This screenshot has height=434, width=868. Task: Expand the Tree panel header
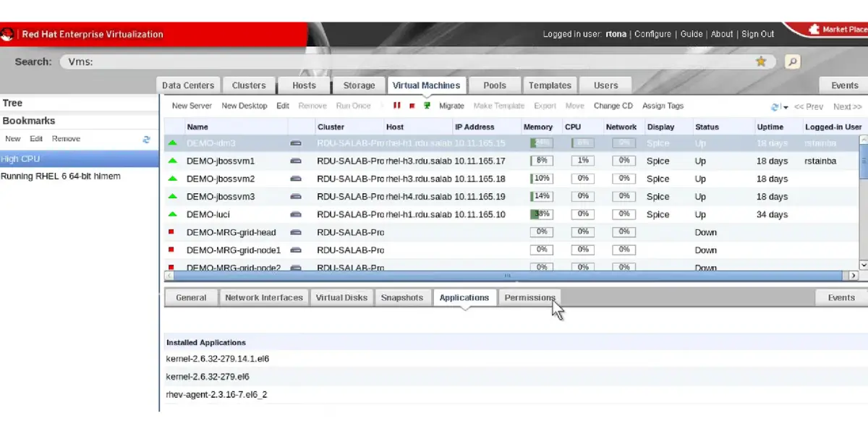coord(79,103)
